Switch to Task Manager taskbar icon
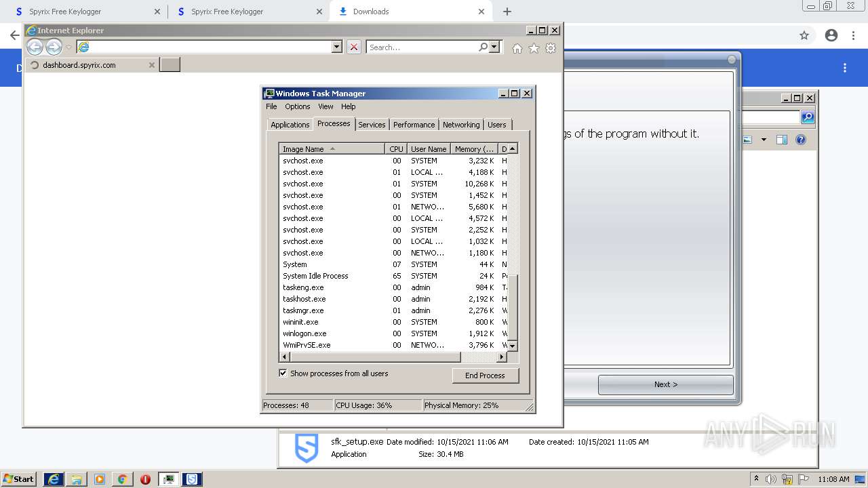This screenshot has height=488, width=868. (x=169, y=479)
